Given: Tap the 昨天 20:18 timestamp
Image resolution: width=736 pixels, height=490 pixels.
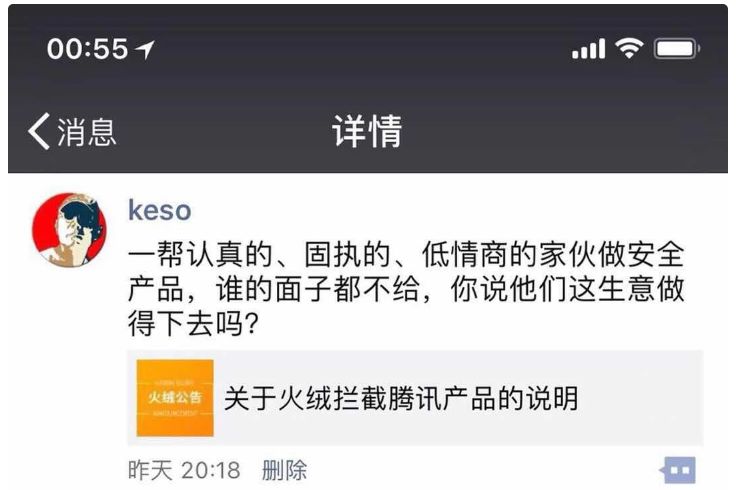Looking at the screenshot, I should coord(184,470).
